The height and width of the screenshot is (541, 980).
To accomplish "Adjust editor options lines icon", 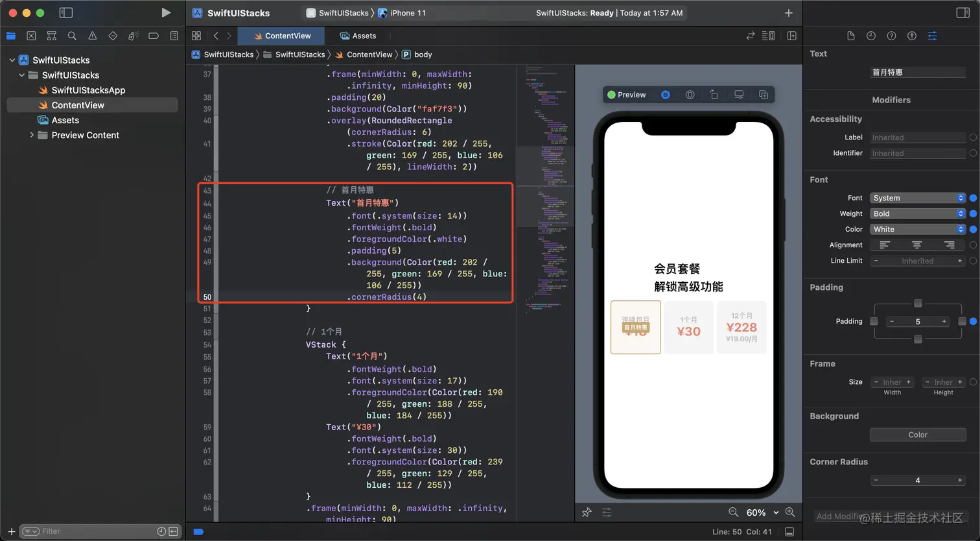I will pyautogui.click(x=769, y=36).
